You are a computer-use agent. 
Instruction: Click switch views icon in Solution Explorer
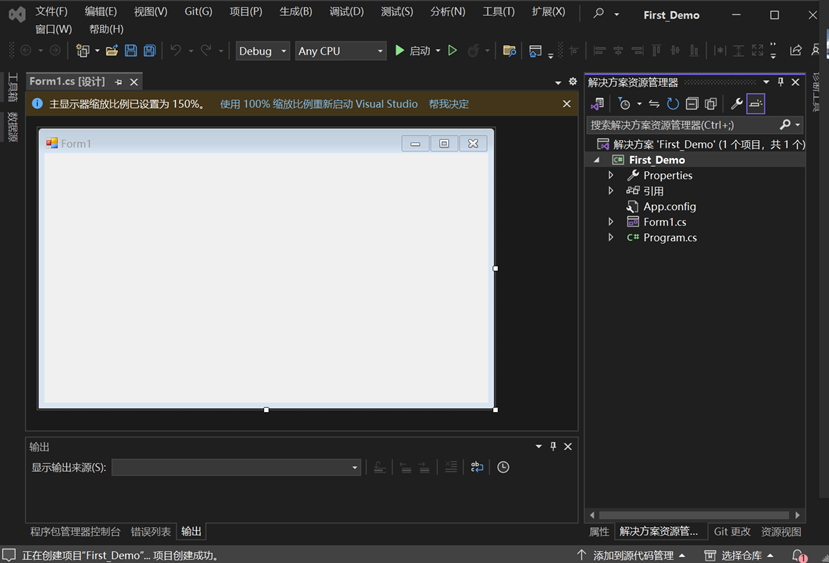pyautogui.click(x=597, y=104)
